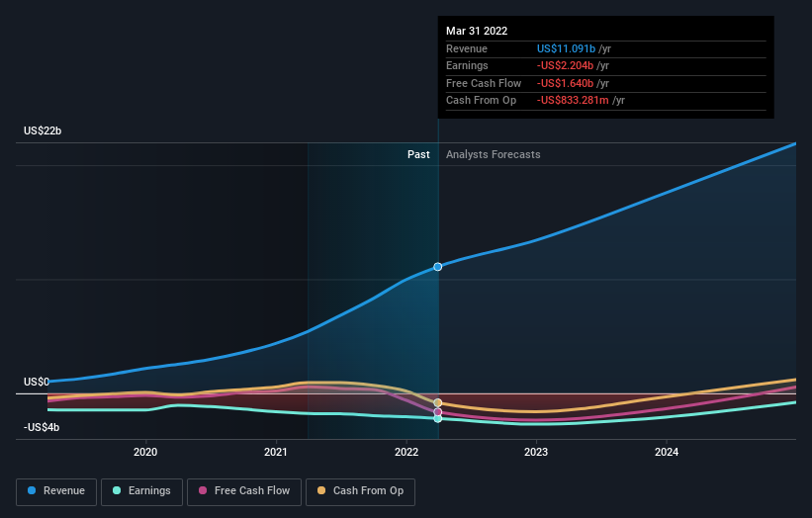Toggle the Cash From Op legend series
Viewport: 812px width, 518px height.
(360, 491)
